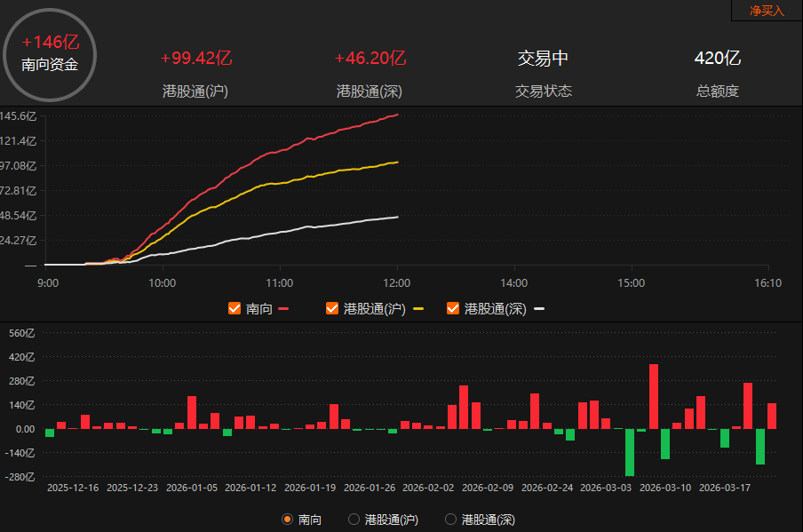Click white legend swatch beside 港股通(深)
Viewport: 803px width, 532px height.
pos(538,309)
